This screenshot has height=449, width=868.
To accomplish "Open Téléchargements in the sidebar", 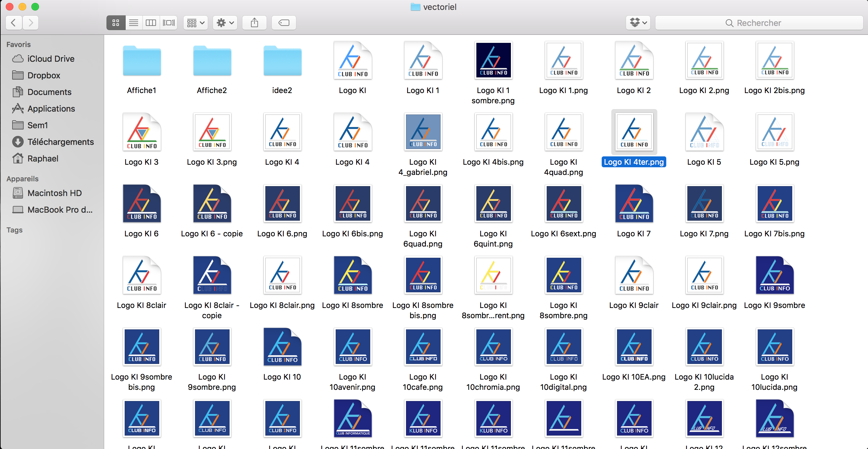I will (60, 142).
